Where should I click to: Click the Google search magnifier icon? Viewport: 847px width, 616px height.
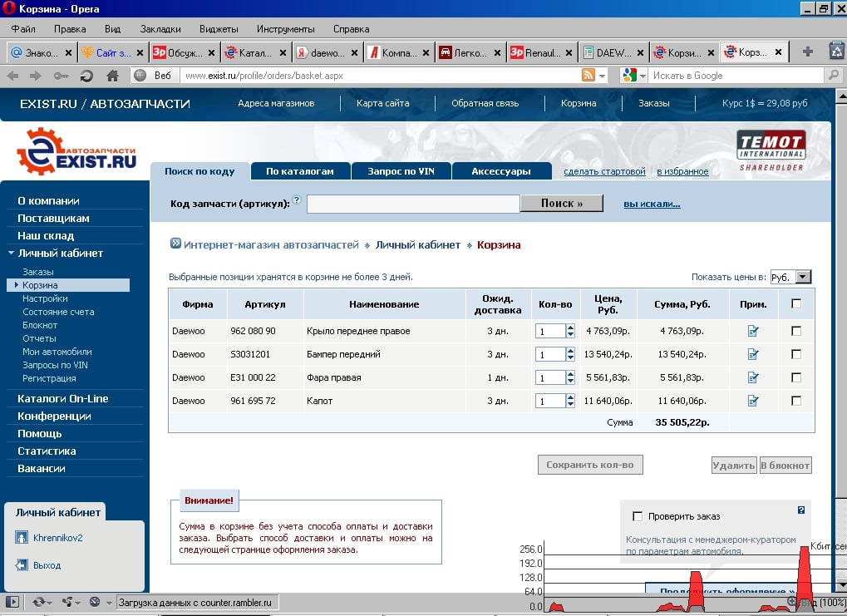(x=834, y=75)
